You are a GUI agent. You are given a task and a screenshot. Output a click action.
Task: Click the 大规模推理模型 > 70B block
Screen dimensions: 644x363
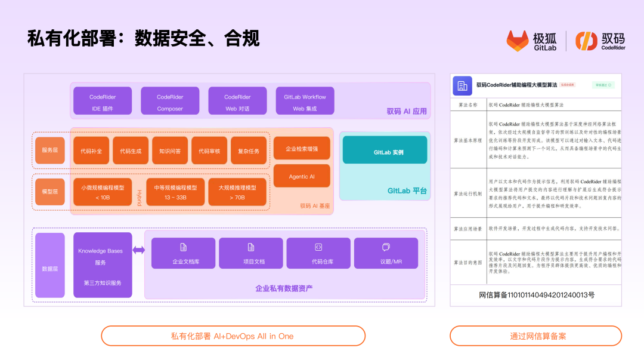(237, 192)
